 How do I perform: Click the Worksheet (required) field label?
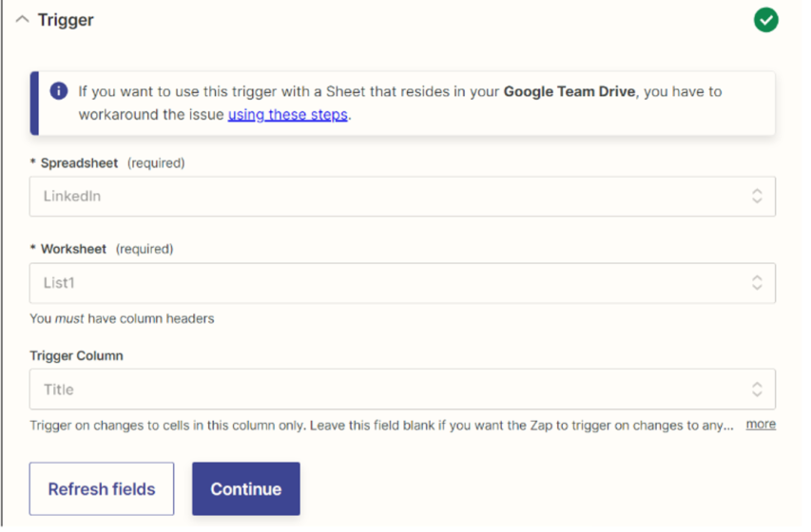[x=102, y=249]
